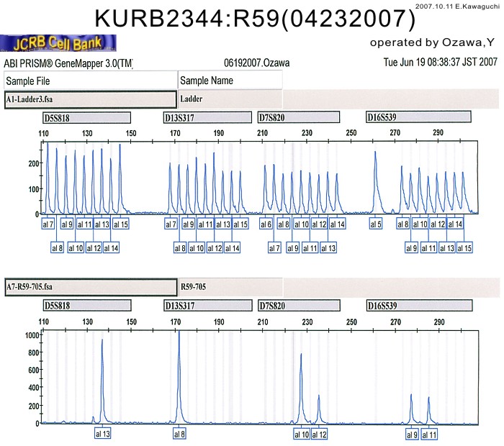Image resolution: width=504 pixels, height=446 pixels.
Task: Pick the al 11 allele label in R59-705 panel
Action: 429,434
